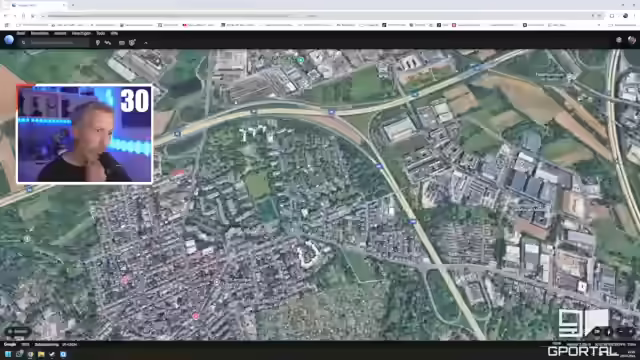Click the icon left of the account avatar
The width and height of the screenshot is (640, 360).
pyautogui.click(x=619, y=40)
